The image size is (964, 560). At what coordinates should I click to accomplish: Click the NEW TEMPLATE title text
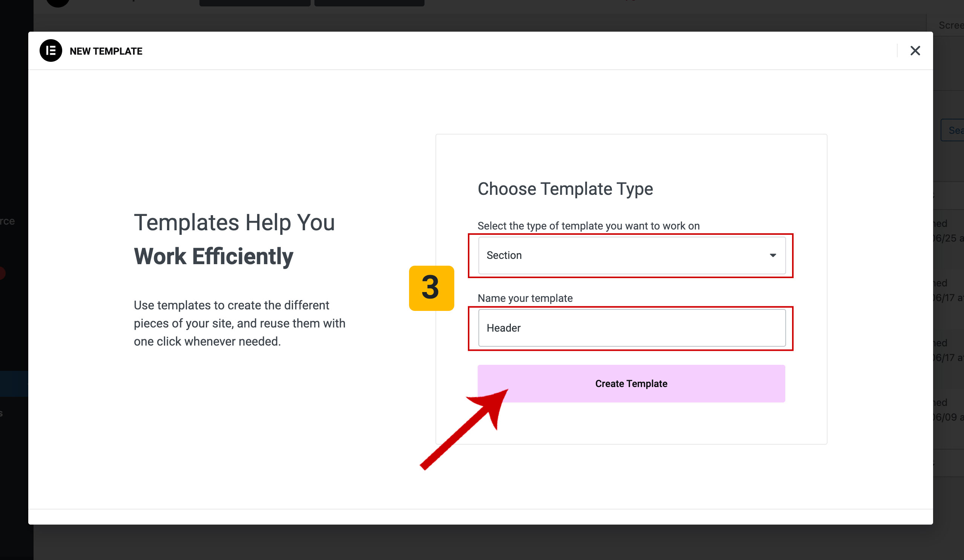click(106, 51)
